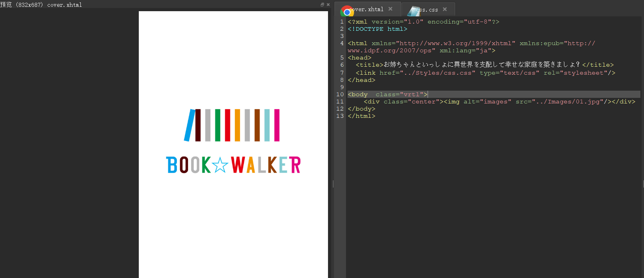Click the blue slanted book spine in the preview
644x278 pixels.
tap(189, 125)
